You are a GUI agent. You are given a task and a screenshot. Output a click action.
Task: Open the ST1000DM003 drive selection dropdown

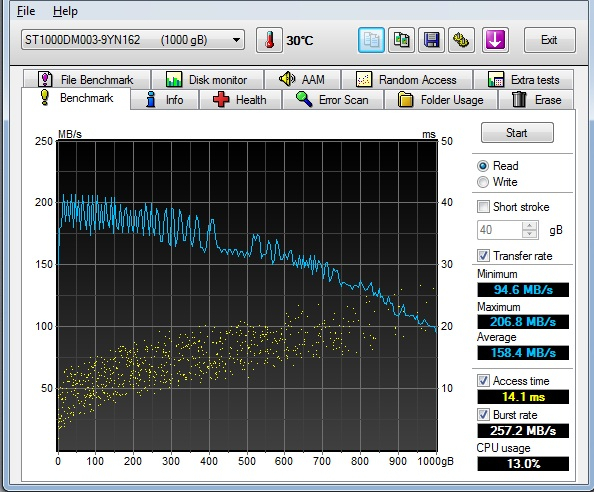[133, 40]
